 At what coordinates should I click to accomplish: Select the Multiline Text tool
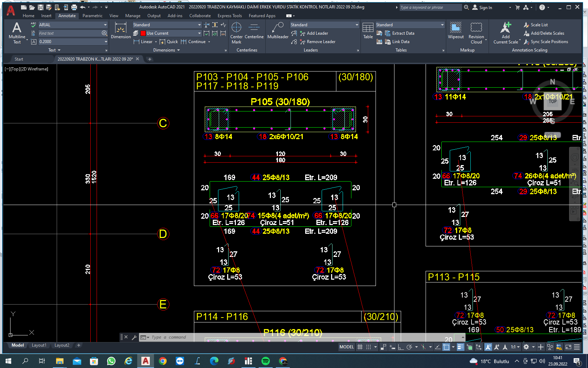point(17,33)
